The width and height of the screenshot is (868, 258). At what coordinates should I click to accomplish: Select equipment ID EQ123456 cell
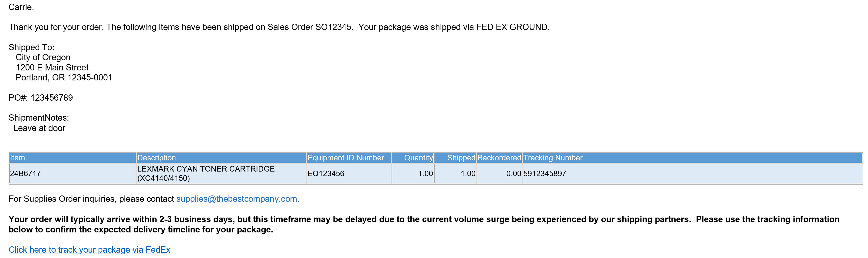(x=349, y=173)
